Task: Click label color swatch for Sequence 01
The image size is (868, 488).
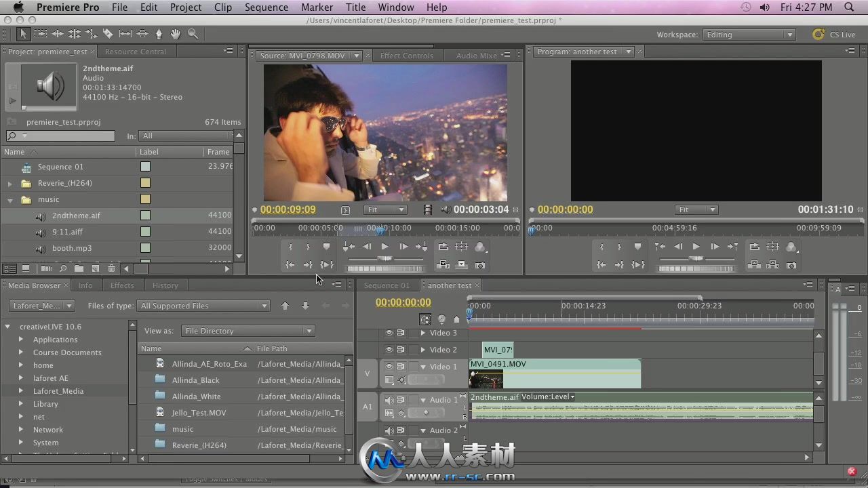Action: (x=145, y=167)
